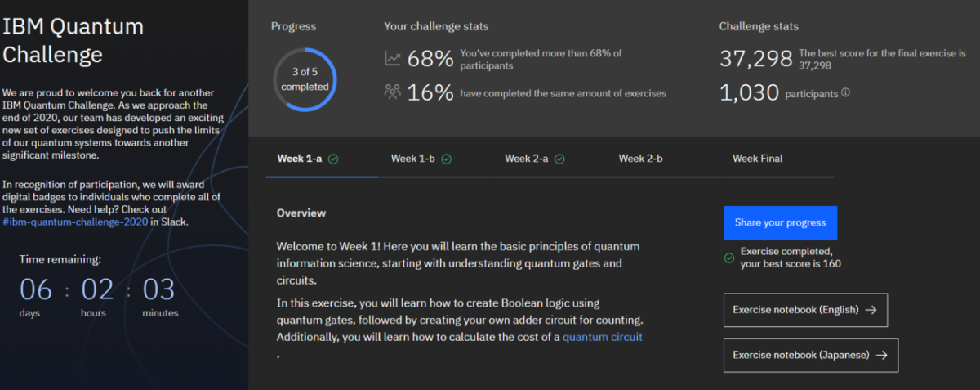Viewport: 980px width, 390px height.
Task: Click the Challenge stats heading
Action: point(757,26)
